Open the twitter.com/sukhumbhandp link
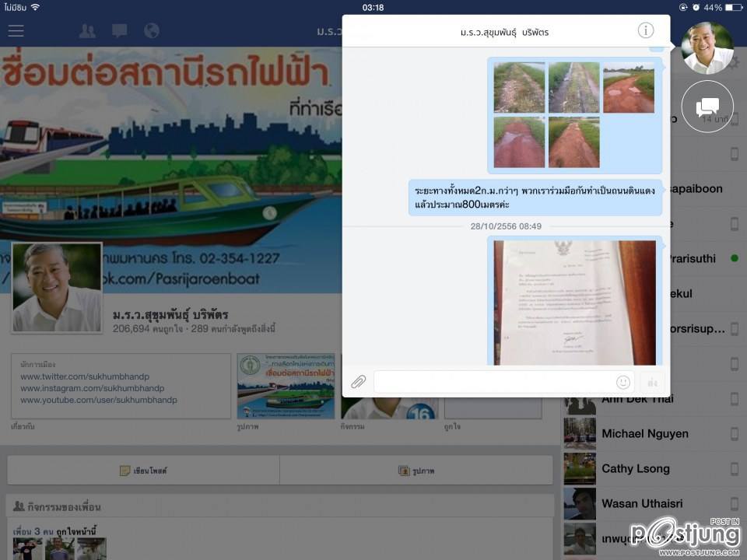747x560 pixels. (85, 376)
